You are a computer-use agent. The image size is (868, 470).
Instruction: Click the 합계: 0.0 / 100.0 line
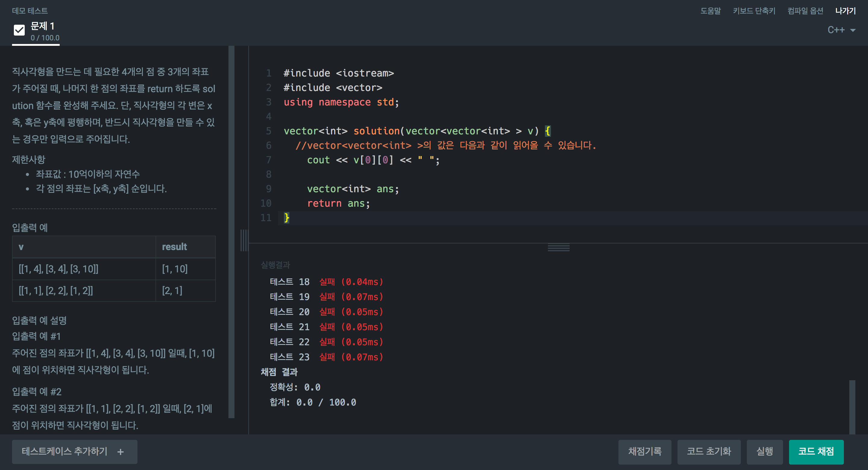[x=313, y=402]
